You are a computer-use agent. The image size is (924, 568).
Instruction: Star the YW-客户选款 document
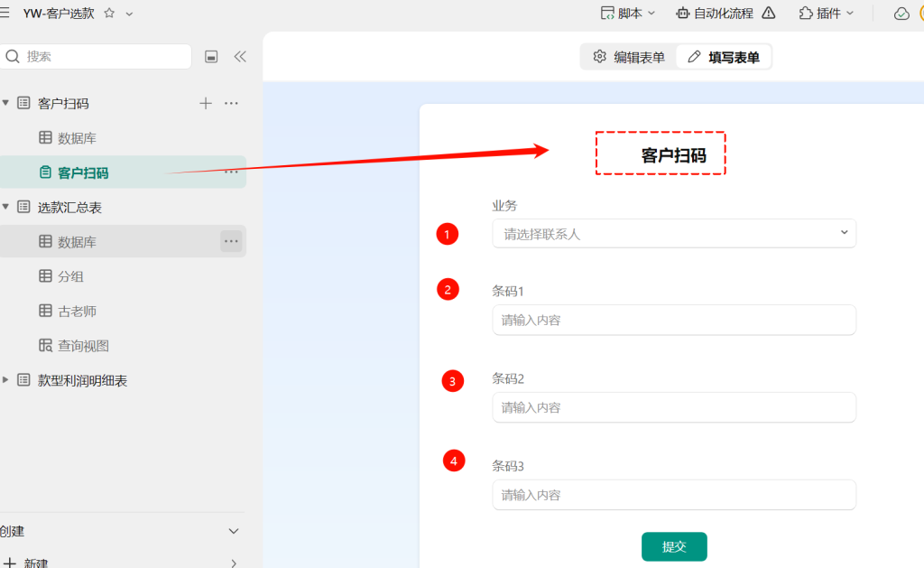coord(109,13)
